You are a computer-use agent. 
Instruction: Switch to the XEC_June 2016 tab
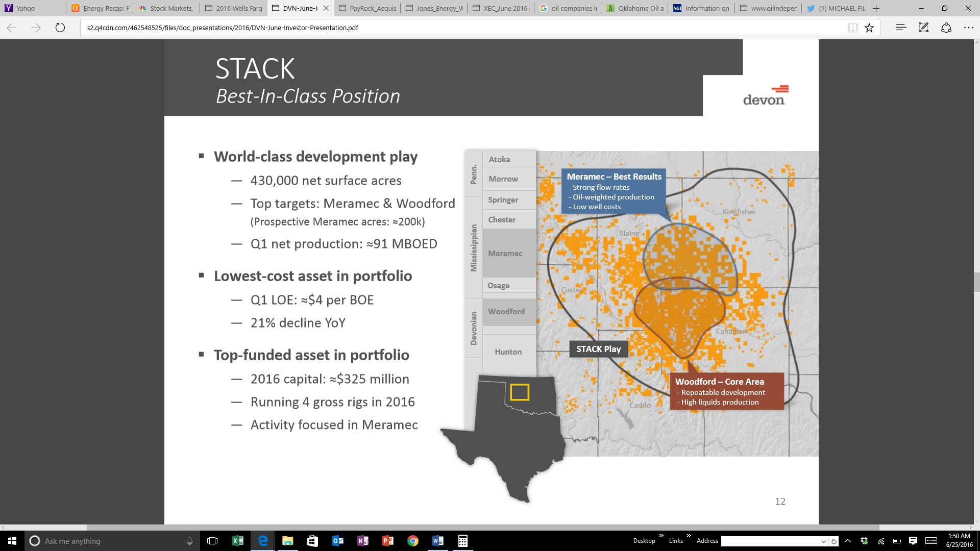point(501,8)
